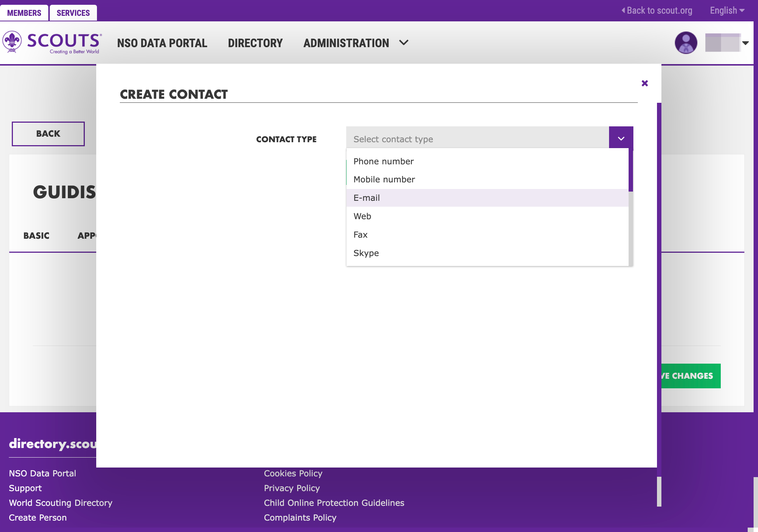Go to NSO Data Portal menu
The height and width of the screenshot is (532, 758).
[162, 43]
